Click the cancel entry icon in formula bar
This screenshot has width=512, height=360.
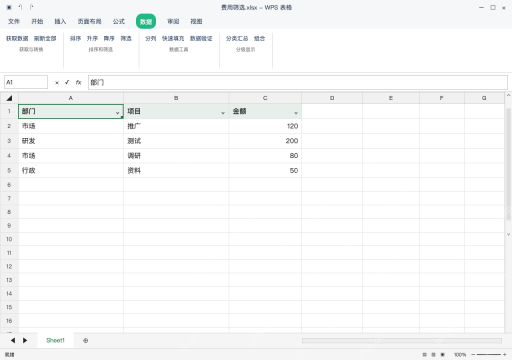pyautogui.click(x=57, y=83)
